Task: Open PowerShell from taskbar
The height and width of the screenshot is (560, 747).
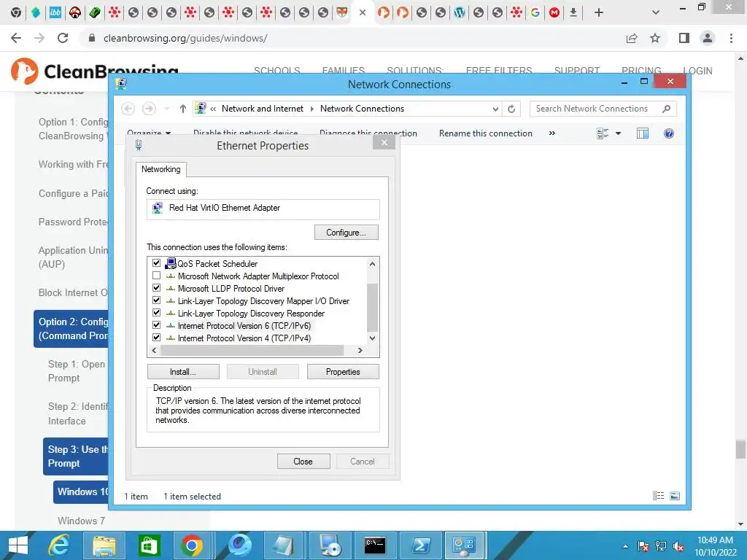Action: 421,545
